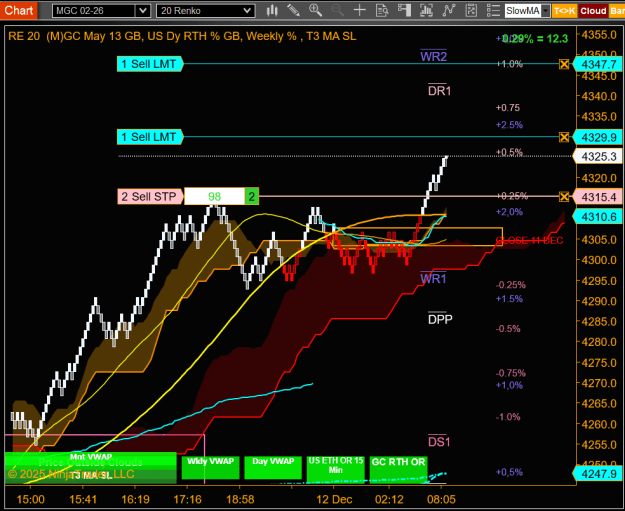The height and width of the screenshot is (511, 625).
Task: Click the current price 4325.3 marker
Action: (598, 156)
